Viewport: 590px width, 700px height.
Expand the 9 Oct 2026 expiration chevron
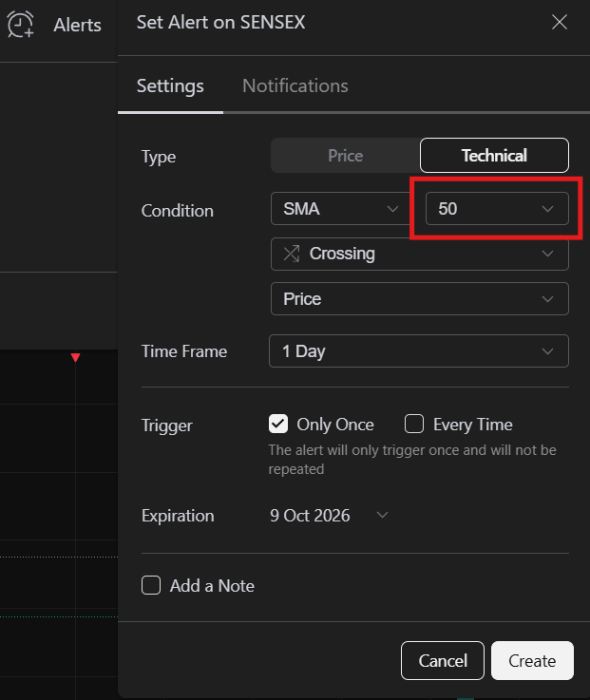tap(382, 515)
